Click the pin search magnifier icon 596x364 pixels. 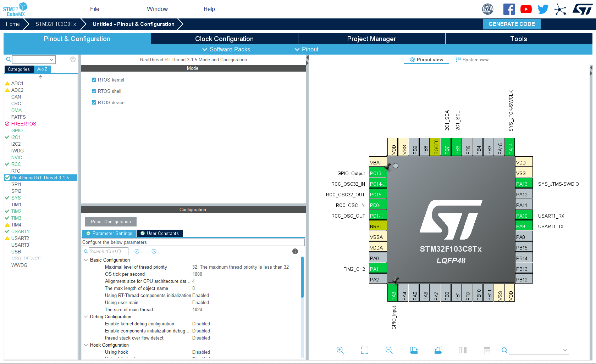504,350
